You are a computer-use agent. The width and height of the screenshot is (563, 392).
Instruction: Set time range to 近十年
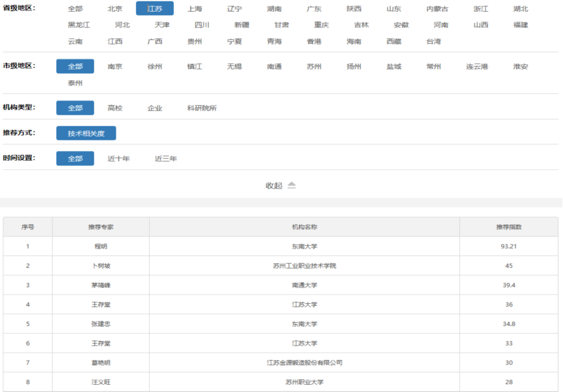119,159
